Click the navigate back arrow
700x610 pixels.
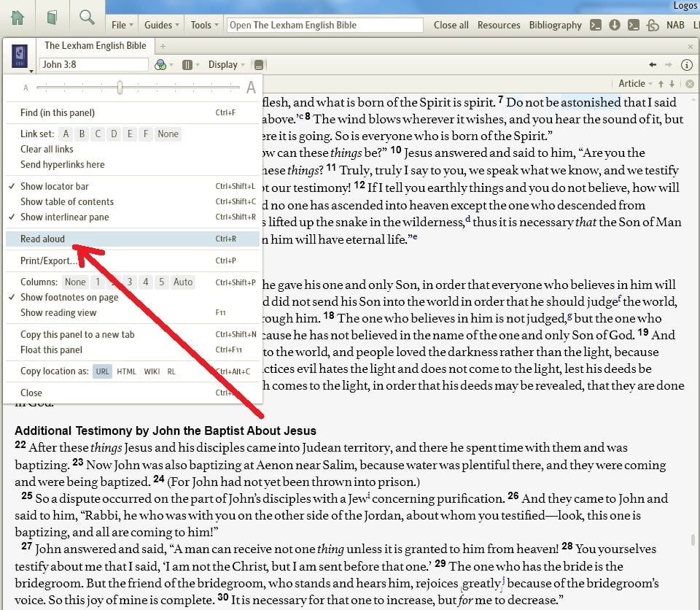point(653,65)
